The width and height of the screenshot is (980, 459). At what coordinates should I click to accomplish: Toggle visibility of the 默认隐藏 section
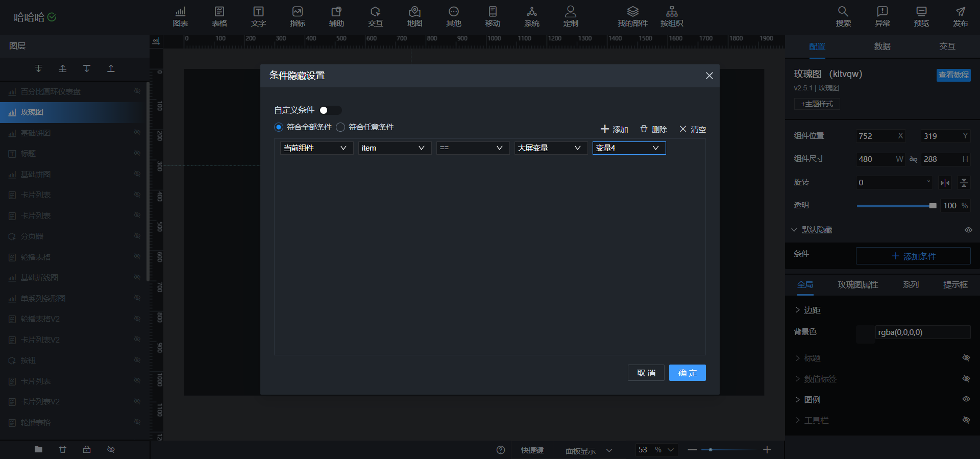(968, 230)
